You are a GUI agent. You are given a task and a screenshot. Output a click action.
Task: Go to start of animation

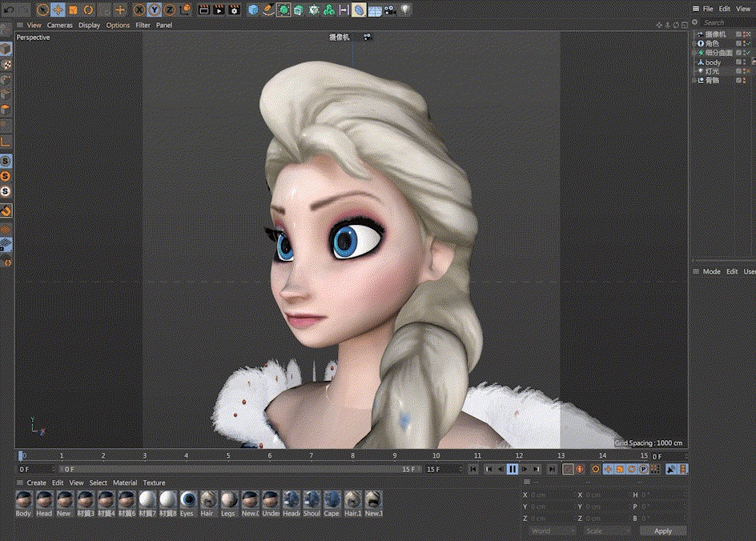point(473,469)
